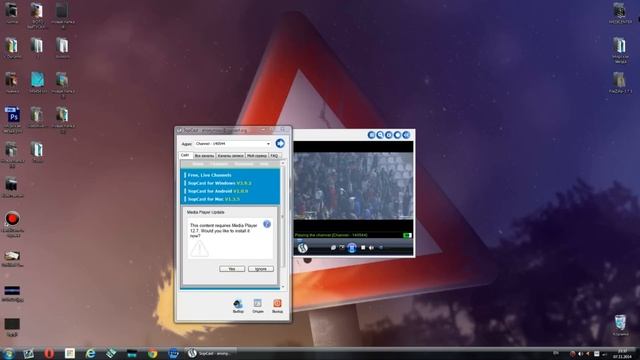This screenshot has width=640, height=360.
Task: Open the Windows Start button
Action: (x=9, y=353)
